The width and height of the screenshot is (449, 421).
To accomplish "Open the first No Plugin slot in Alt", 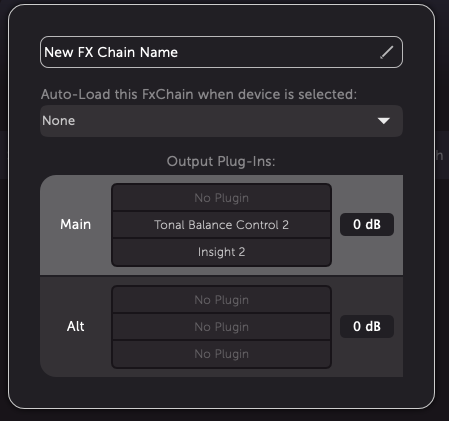I will pyautogui.click(x=221, y=300).
